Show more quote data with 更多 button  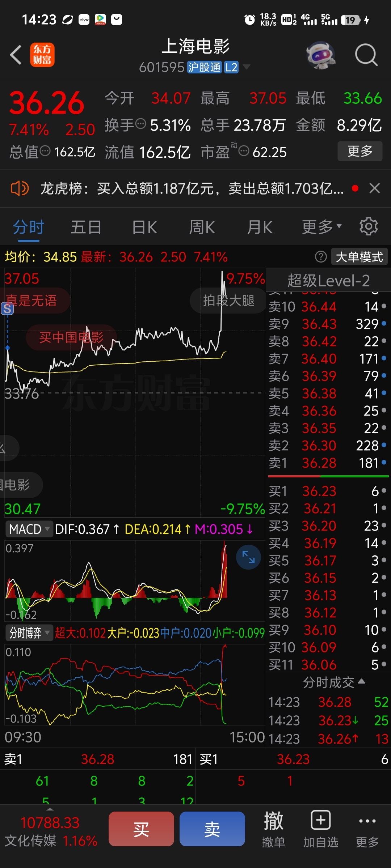coord(360,151)
